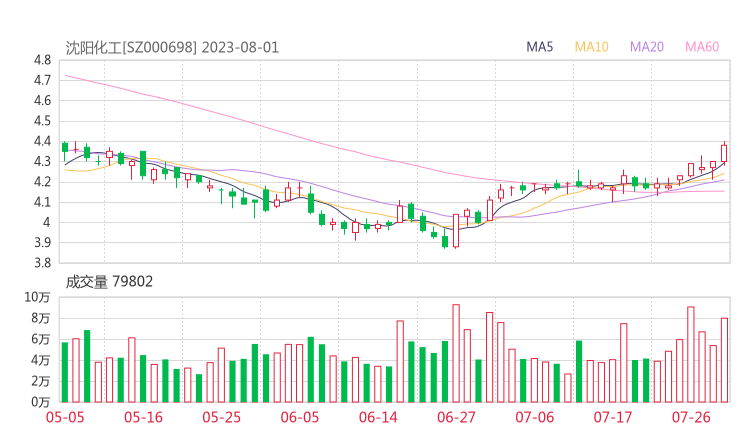Click the 07-17 date axis label
The width and height of the screenshot is (740, 440).
coord(613,417)
